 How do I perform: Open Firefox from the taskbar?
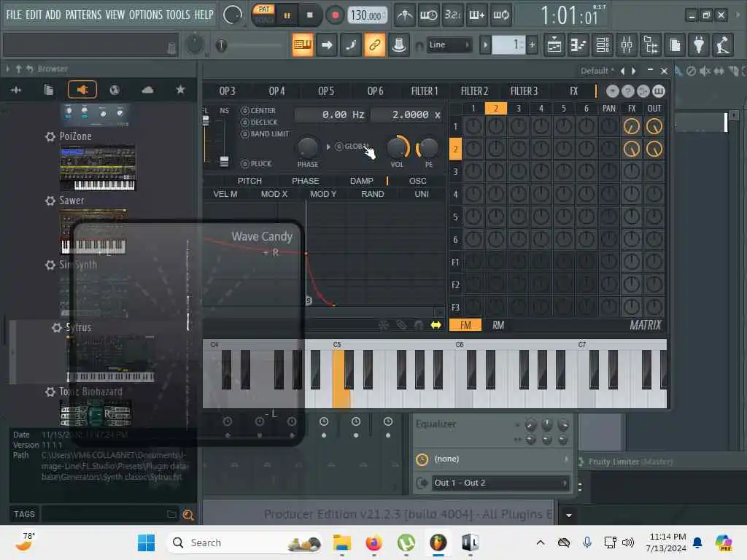374,542
